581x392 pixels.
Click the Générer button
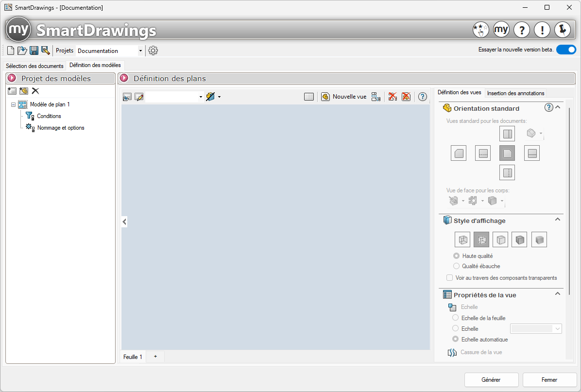point(491,380)
